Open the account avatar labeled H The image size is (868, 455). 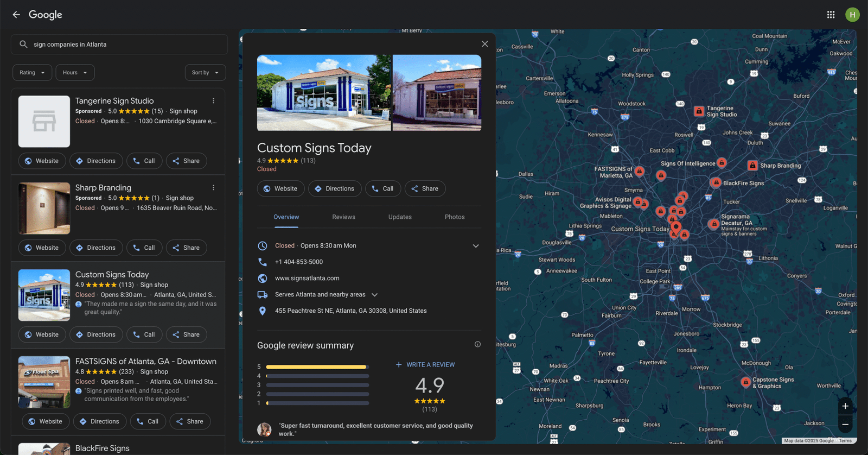(x=852, y=15)
